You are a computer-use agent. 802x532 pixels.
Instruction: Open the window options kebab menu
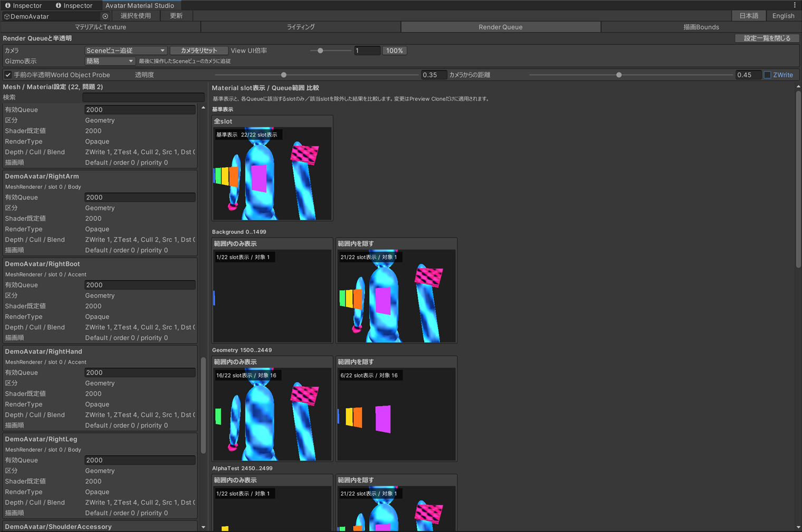click(795, 5)
